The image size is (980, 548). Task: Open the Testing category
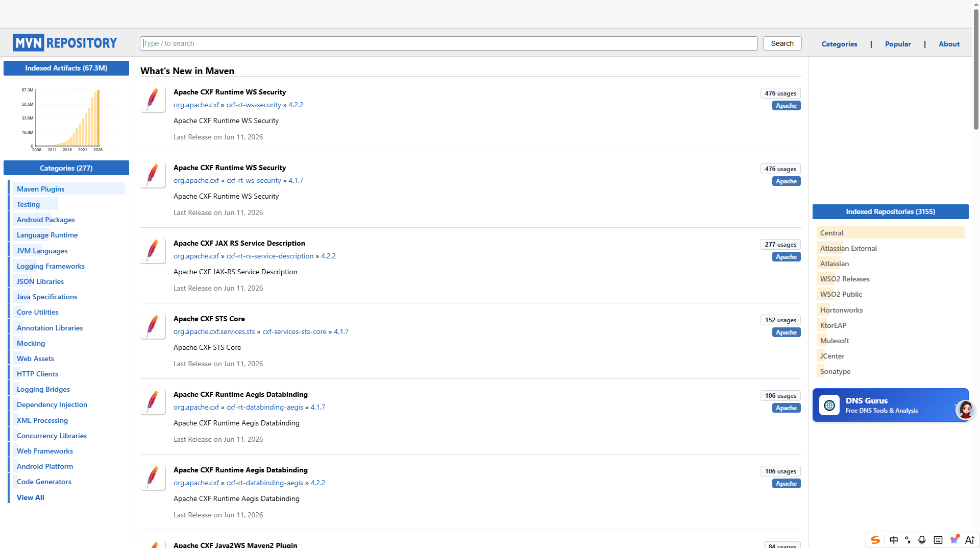(x=28, y=204)
